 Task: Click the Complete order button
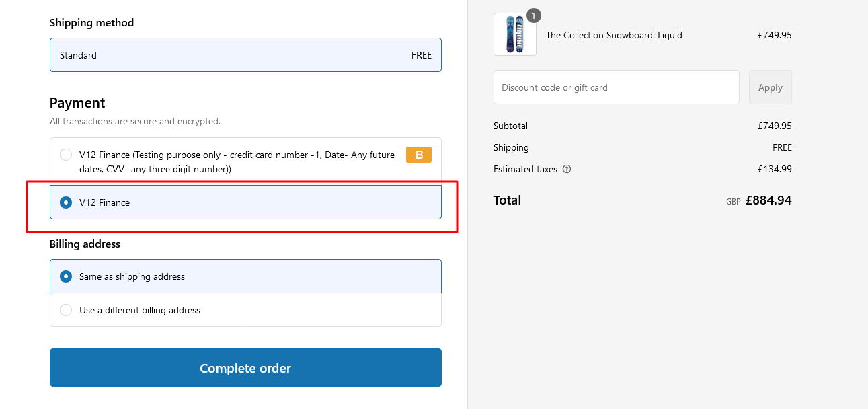click(245, 367)
